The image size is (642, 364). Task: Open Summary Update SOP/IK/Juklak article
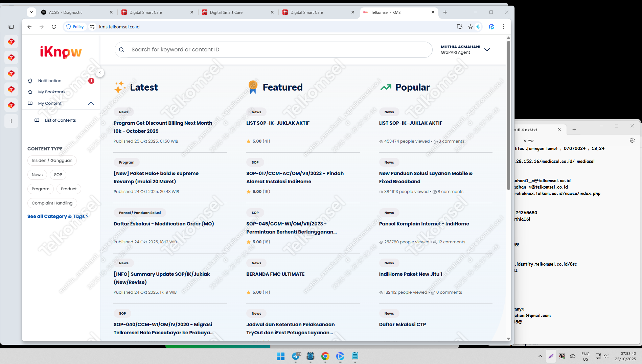point(162,278)
